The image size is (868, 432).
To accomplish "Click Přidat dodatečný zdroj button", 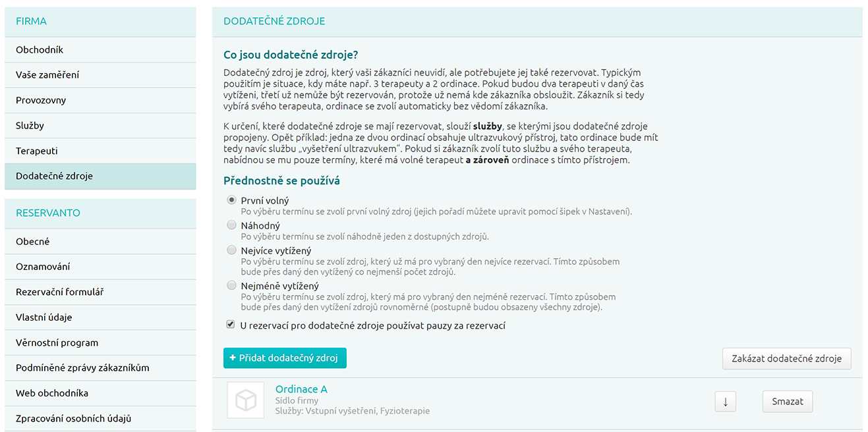I will click(285, 358).
